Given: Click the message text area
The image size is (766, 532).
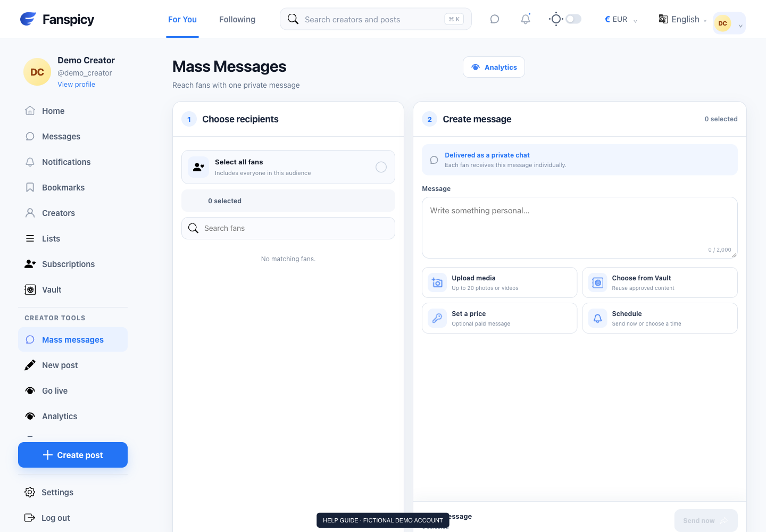Looking at the screenshot, I should [x=580, y=228].
